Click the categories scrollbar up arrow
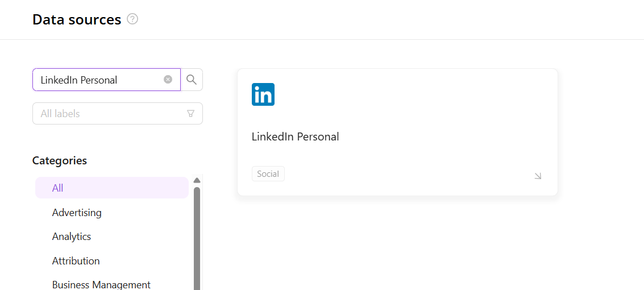644x290 pixels. tap(197, 180)
